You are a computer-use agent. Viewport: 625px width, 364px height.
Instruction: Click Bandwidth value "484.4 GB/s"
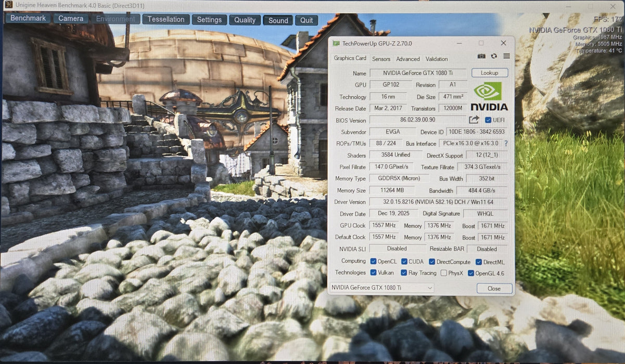(x=482, y=191)
